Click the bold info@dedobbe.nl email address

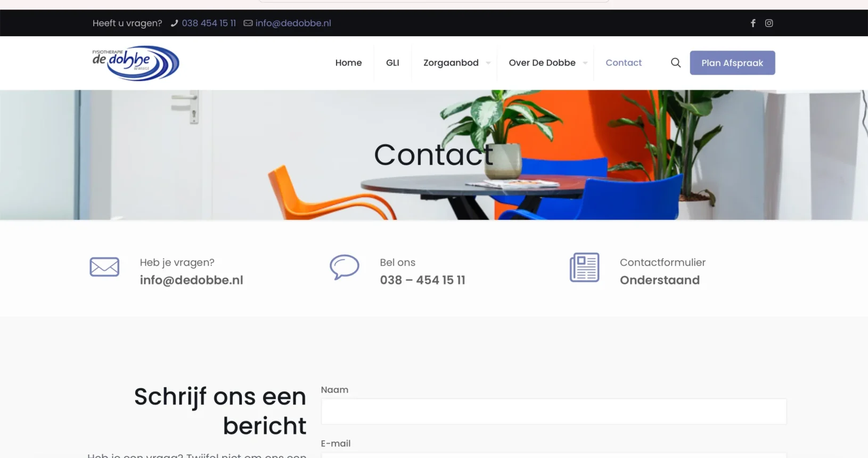coord(191,280)
